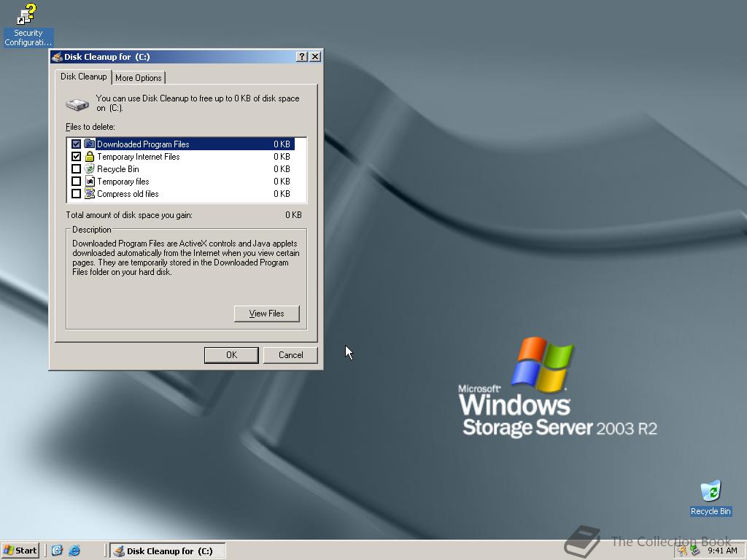Click Cancel to dismiss Disk Cleanup
This screenshot has width=747, height=560.
[290, 355]
